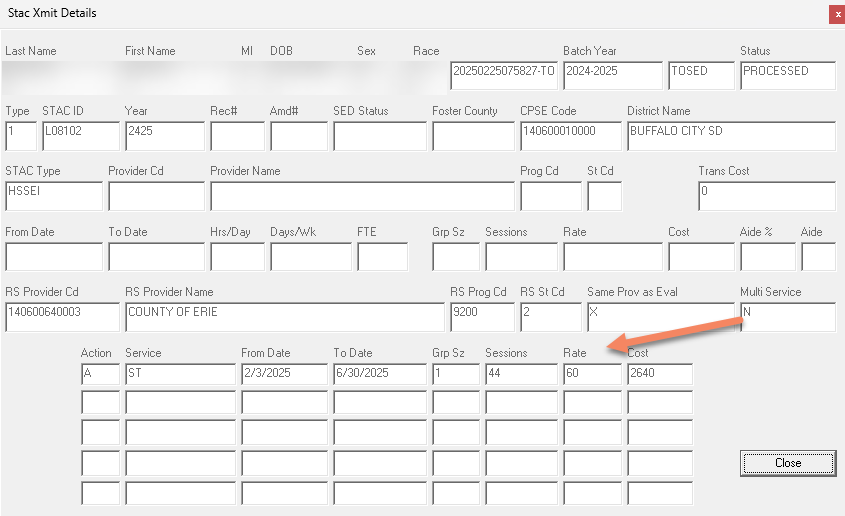Click the Service field showing ST
Viewport: 845px width, 516px height.
pyautogui.click(x=180, y=375)
